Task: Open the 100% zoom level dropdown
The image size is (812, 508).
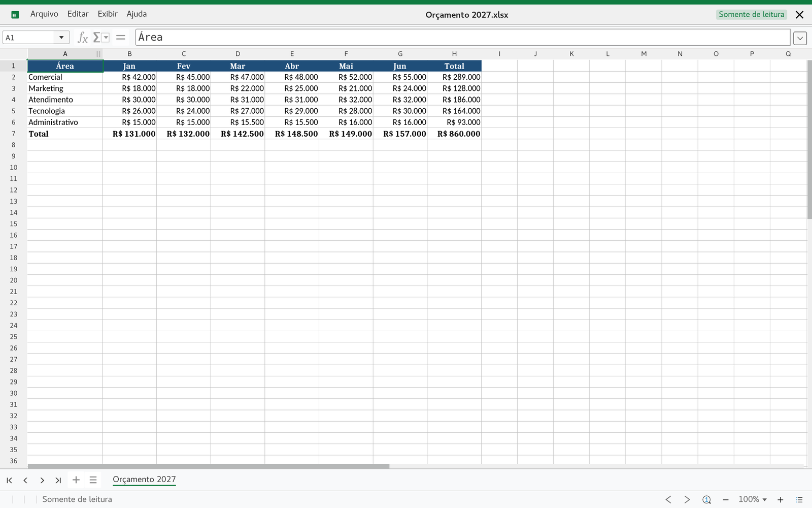Action: tap(753, 499)
